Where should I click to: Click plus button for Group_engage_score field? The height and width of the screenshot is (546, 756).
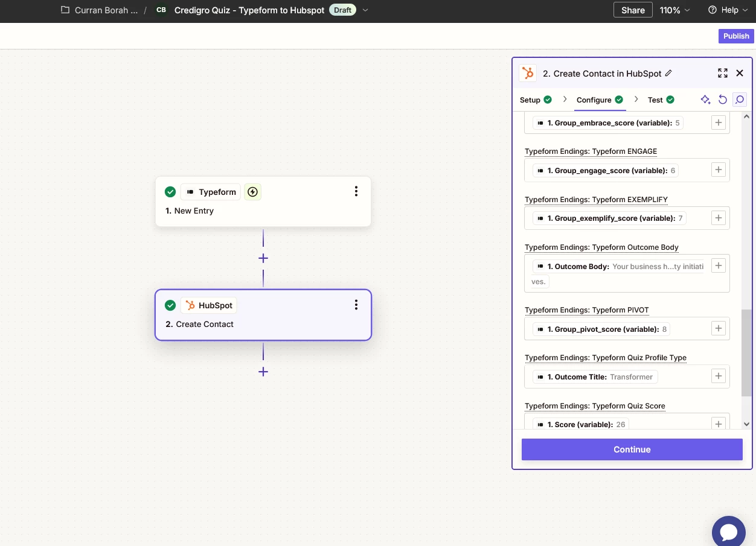[719, 170]
